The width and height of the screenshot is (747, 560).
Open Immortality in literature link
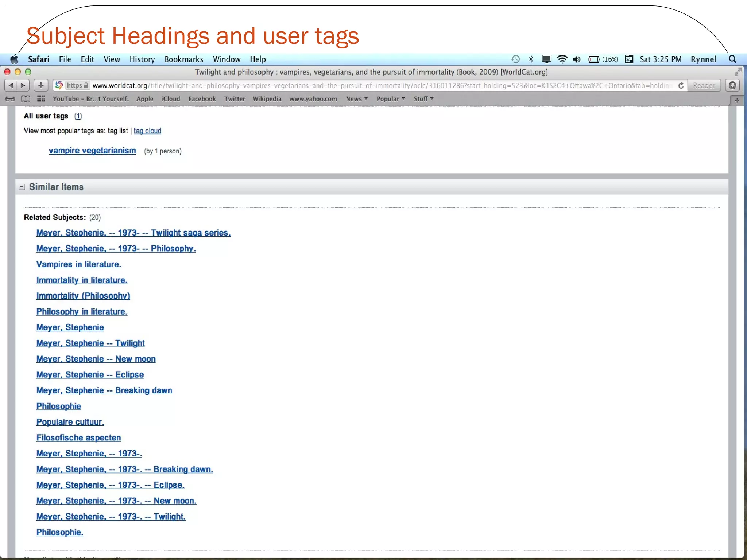82,280
